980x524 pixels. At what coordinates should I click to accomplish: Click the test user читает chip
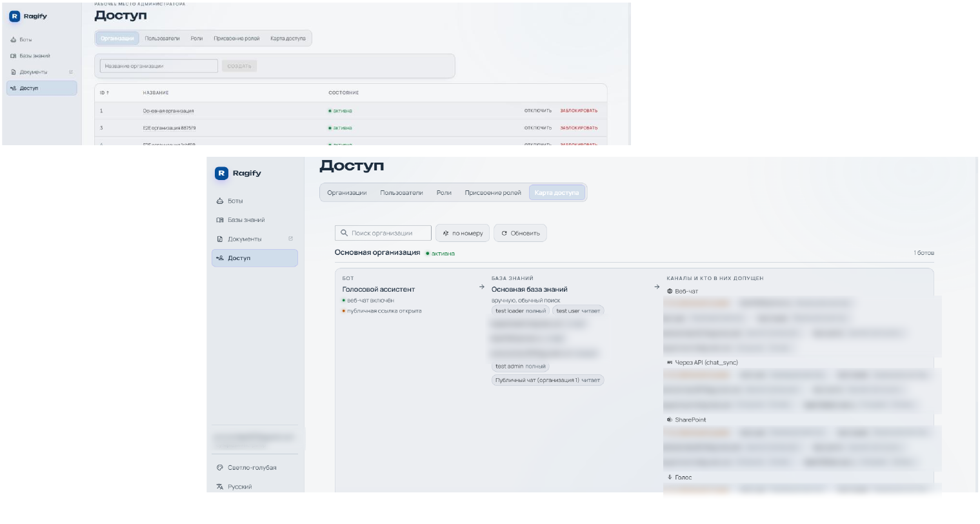coord(578,311)
